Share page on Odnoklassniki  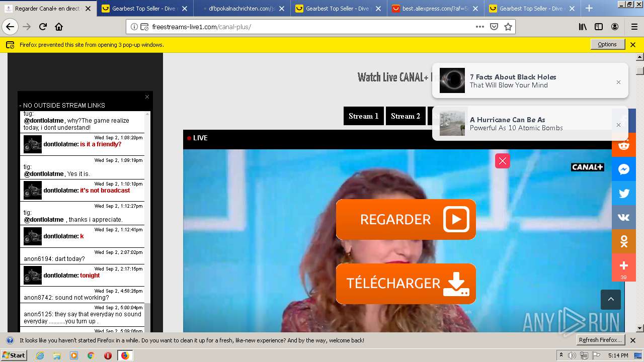point(624,242)
